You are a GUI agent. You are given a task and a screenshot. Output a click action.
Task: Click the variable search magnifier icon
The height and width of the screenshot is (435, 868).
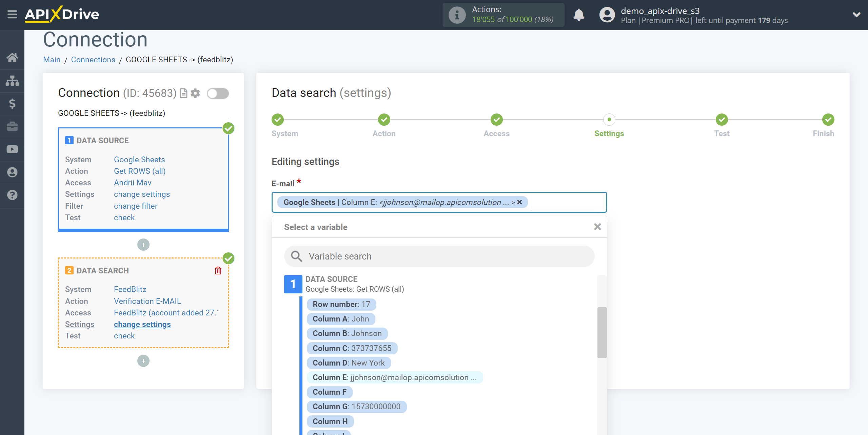point(296,256)
